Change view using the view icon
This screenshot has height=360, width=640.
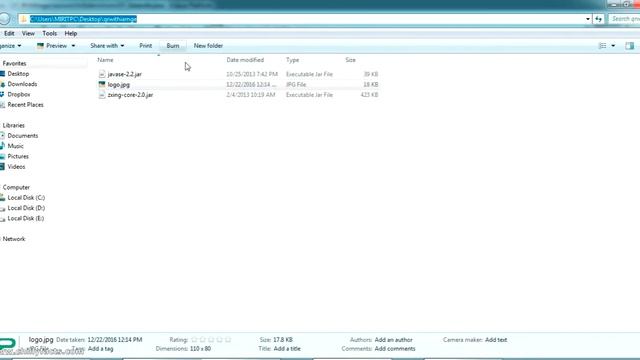click(602, 46)
